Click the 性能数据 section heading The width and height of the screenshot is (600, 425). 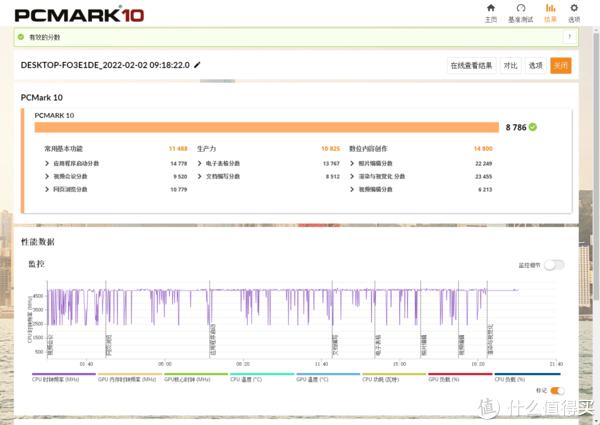(38, 242)
